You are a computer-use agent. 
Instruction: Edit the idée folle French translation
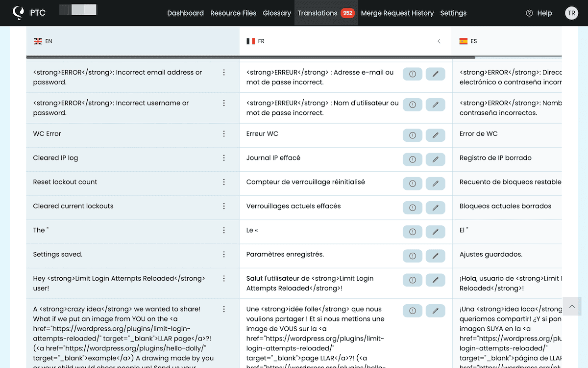click(435, 311)
